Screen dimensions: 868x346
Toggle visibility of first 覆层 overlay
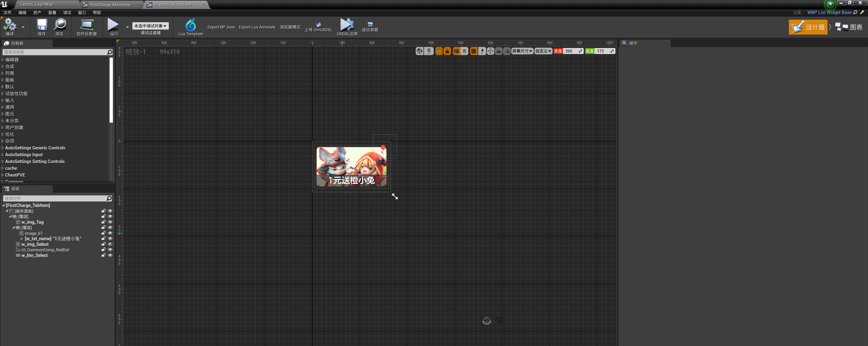pos(110,216)
